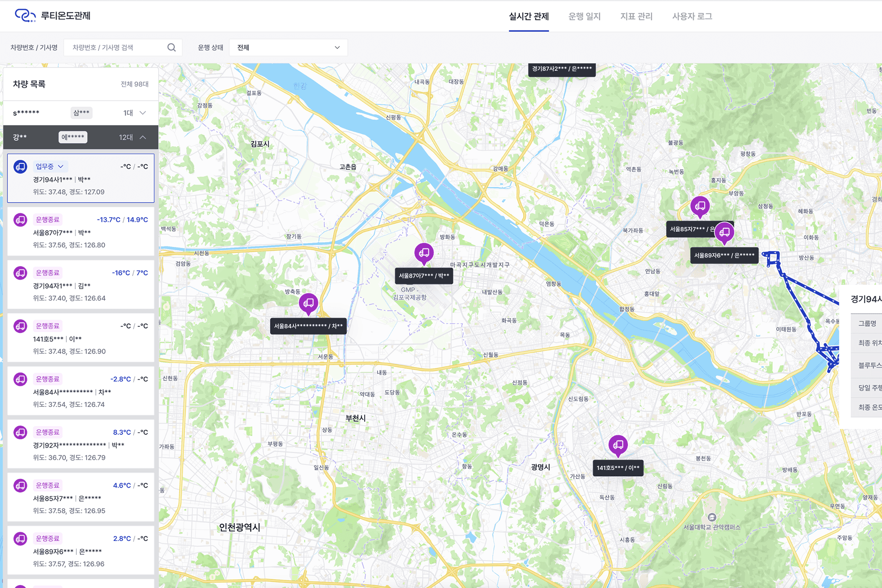Click the search magnifier icon
The image size is (882, 588).
[x=171, y=48]
